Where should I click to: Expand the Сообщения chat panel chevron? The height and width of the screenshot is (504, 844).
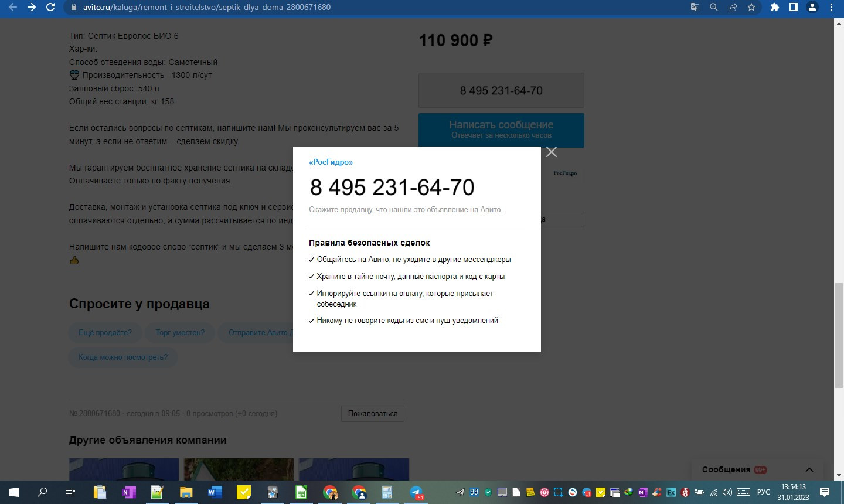[809, 469]
